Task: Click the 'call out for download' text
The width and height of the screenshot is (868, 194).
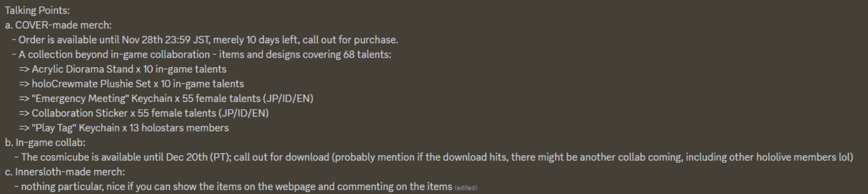Action: pyautogui.click(x=281, y=157)
